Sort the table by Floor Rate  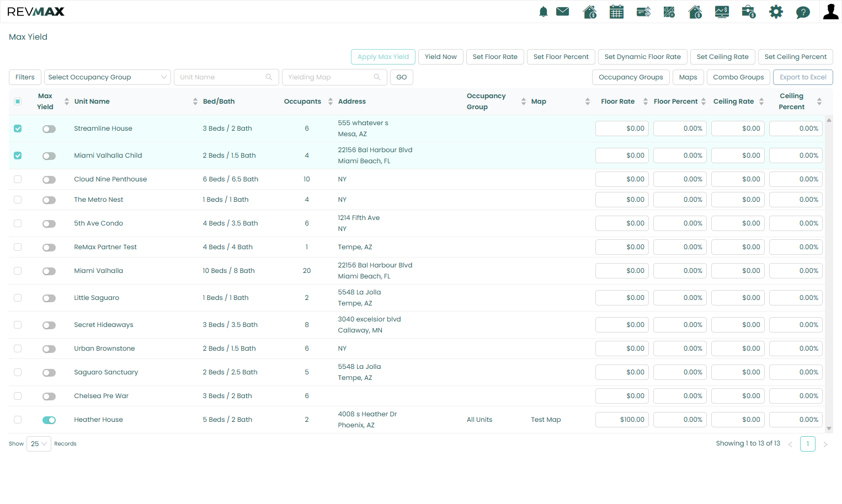(646, 101)
